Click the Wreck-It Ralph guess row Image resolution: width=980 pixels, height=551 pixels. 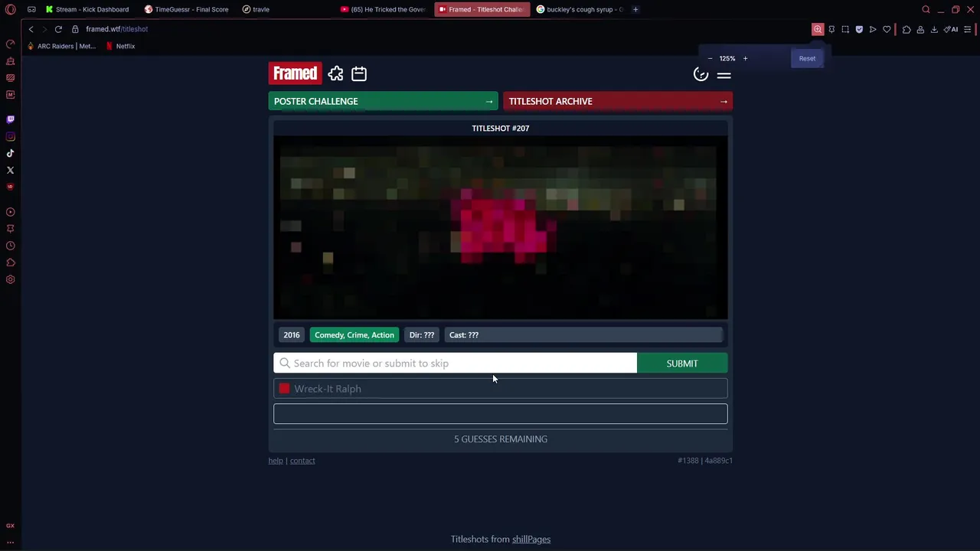point(501,389)
